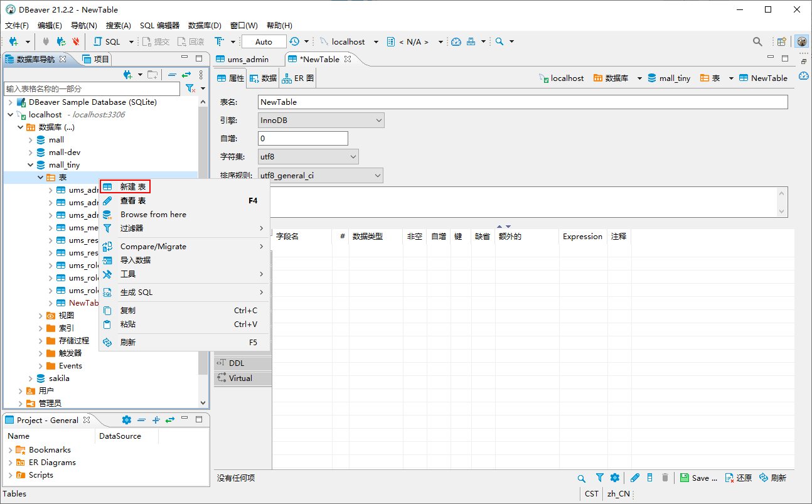This screenshot has width=812, height=504.
Task: Click the toolbar search magnifier with dropdown
Action: (499, 41)
